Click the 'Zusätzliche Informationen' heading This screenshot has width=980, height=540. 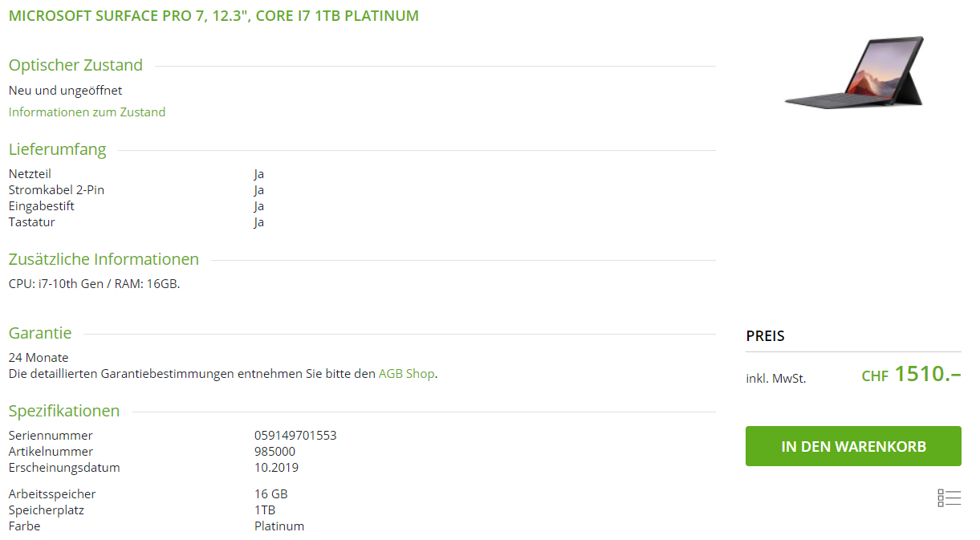tap(104, 259)
